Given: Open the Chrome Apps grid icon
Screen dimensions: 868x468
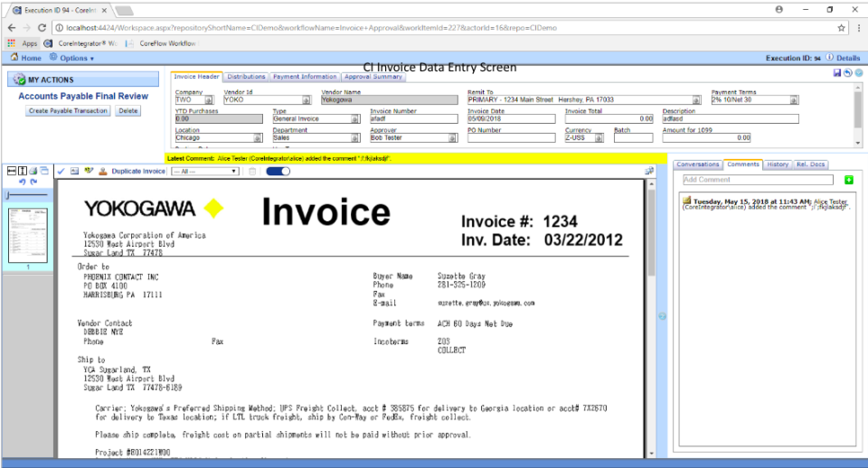Looking at the screenshot, I should pos(12,43).
